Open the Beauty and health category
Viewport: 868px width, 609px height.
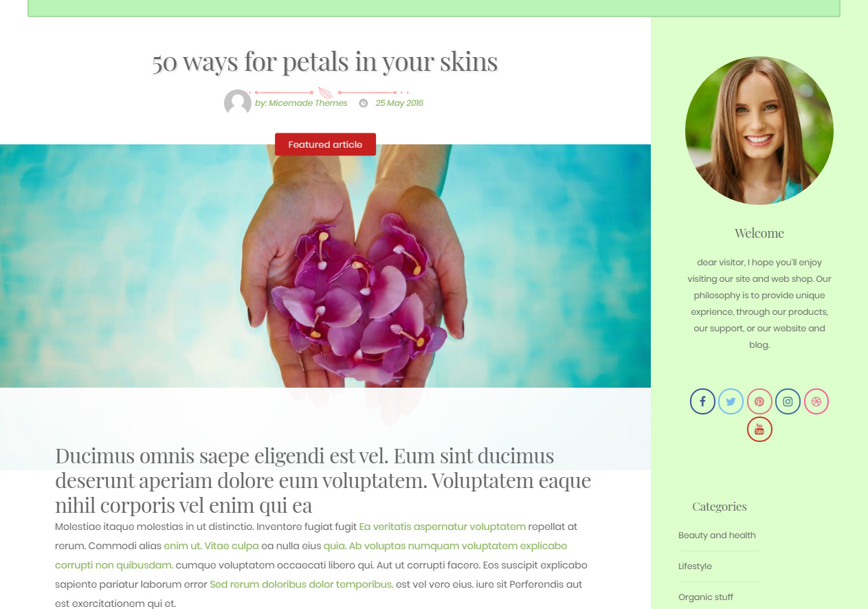717,535
